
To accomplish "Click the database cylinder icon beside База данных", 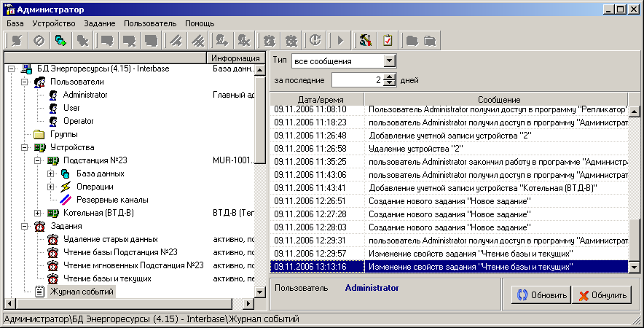I will click(66, 174).
